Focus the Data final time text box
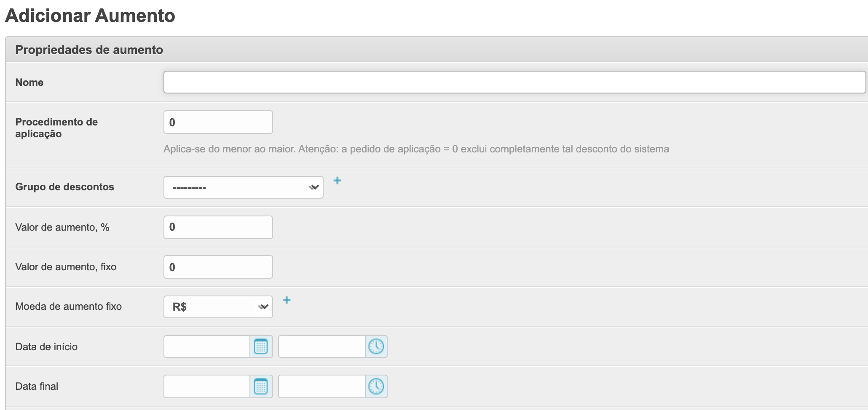Image resolution: width=868 pixels, height=410 pixels. tap(321, 386)
